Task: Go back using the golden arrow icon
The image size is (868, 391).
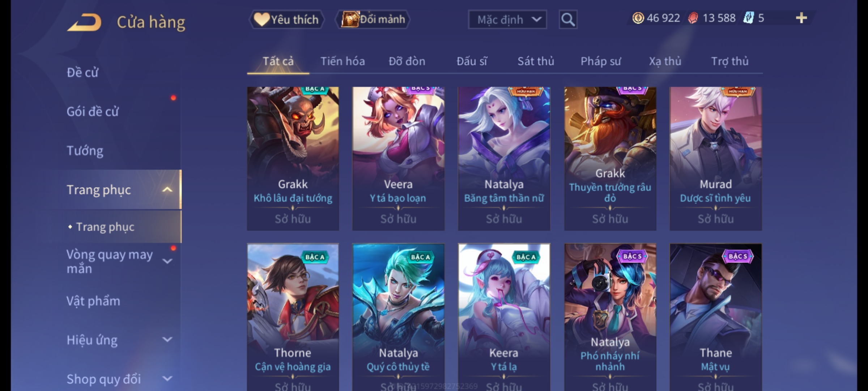Action: coord(84,22)
